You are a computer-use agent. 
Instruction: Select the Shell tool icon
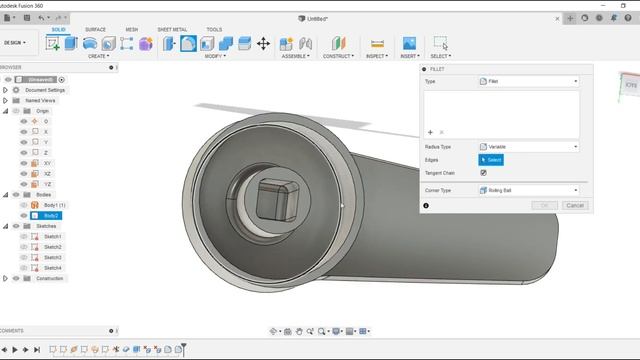pyautogui.click(x=207, y=44)
